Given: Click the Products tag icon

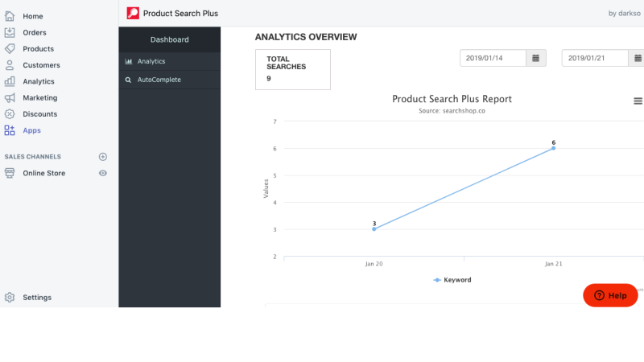Looking at the screenshot, I should (x=10, y=49).
